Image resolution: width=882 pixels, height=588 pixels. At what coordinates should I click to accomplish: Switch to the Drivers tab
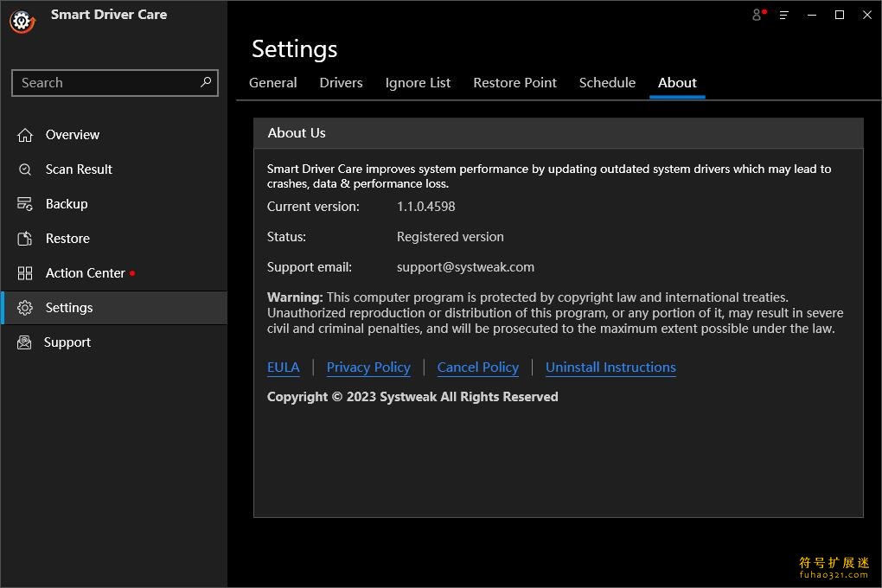click(341, 83)
